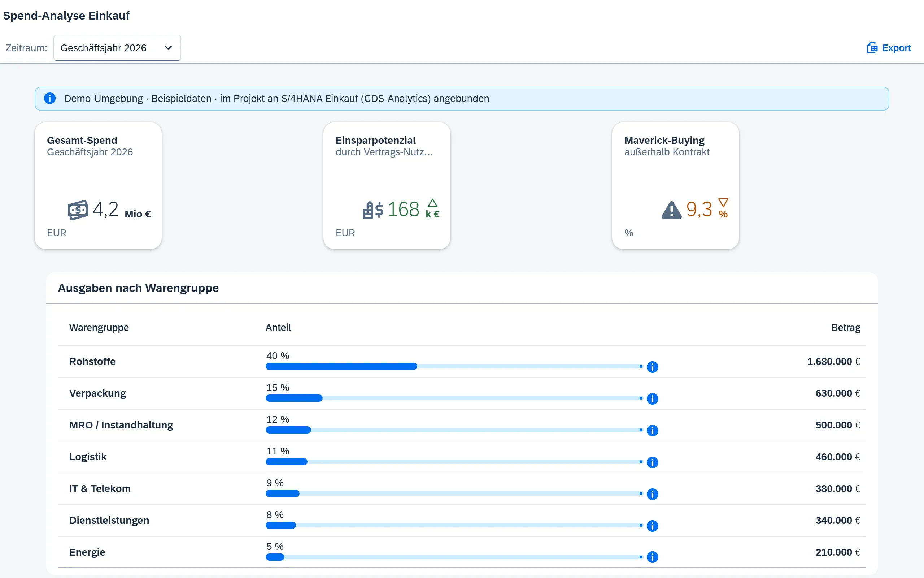This screenshot has height=578, width=924.
Task: Click the amount 340.000 €
Action: tap(838, 520)
